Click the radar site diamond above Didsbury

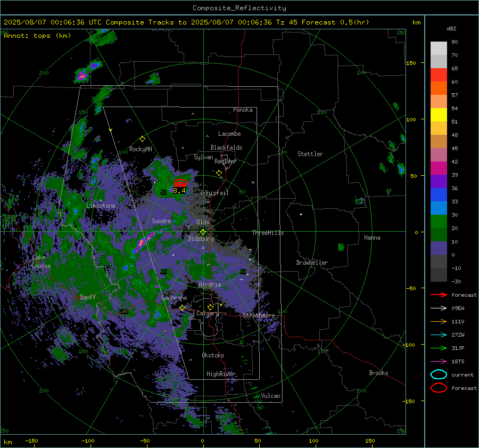click(x=203, y=232)
